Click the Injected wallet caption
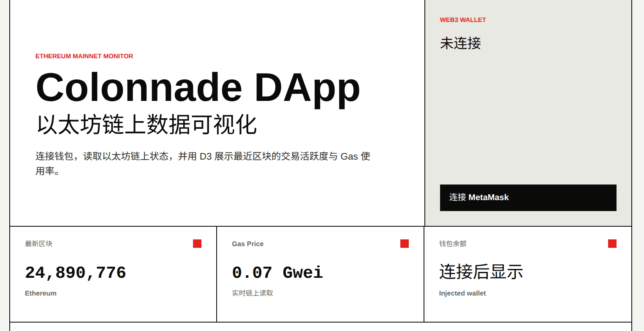The image size is (644, 331). point(462,293)
